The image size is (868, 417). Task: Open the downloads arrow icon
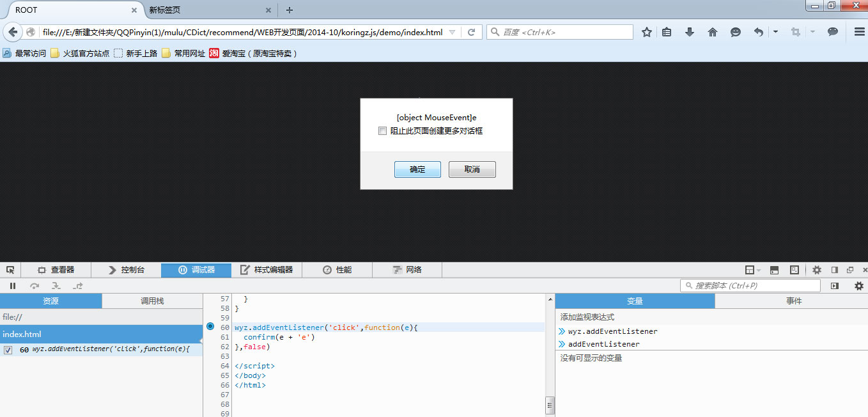click(x=690, y=32)
